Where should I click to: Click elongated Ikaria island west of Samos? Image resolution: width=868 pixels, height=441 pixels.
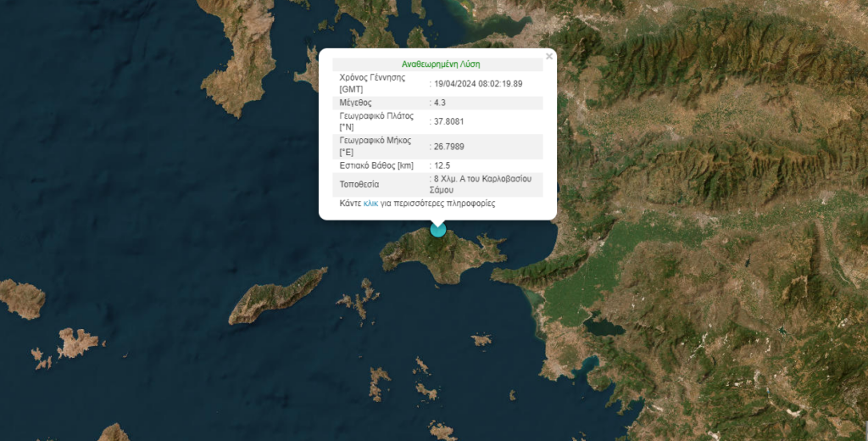coord(277,297)
